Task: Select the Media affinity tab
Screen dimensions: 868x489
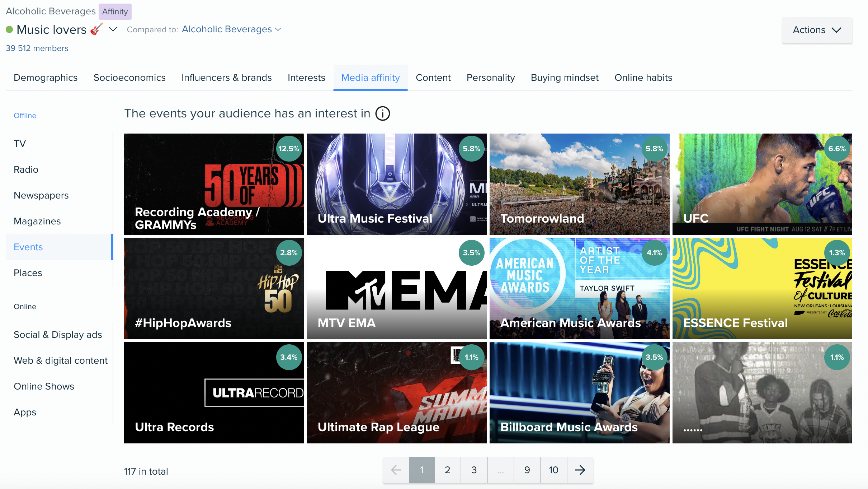Action: click(x=371, y=78)
